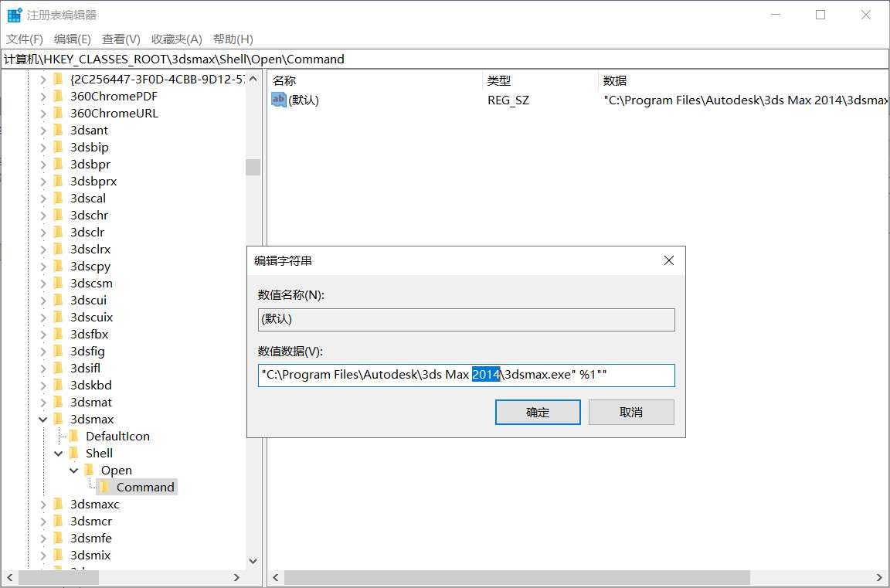The height and width of the screenshot is (588, 890).
Task: Click the folder icon next to 3dsmaxc
Action: click(x=58, y=505)
